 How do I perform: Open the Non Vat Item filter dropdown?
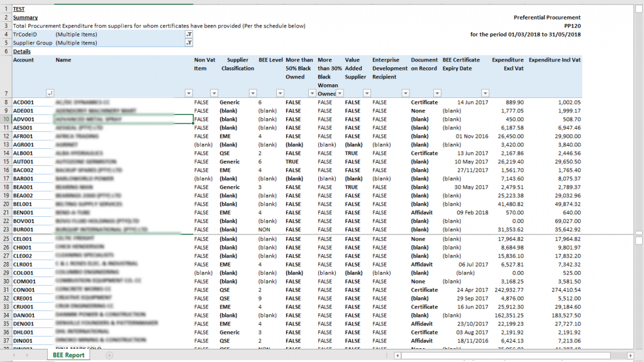click(x=214, y=93)
